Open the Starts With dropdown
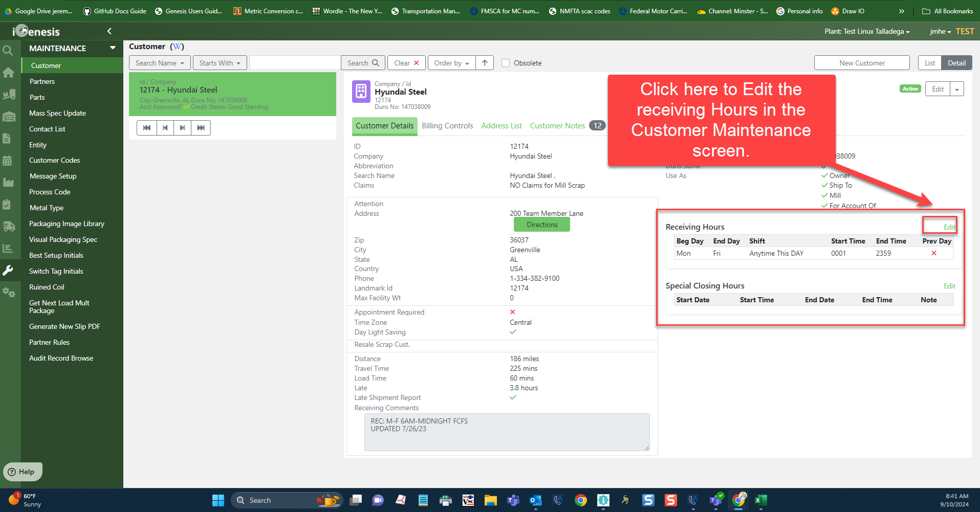 pos(220,63)
